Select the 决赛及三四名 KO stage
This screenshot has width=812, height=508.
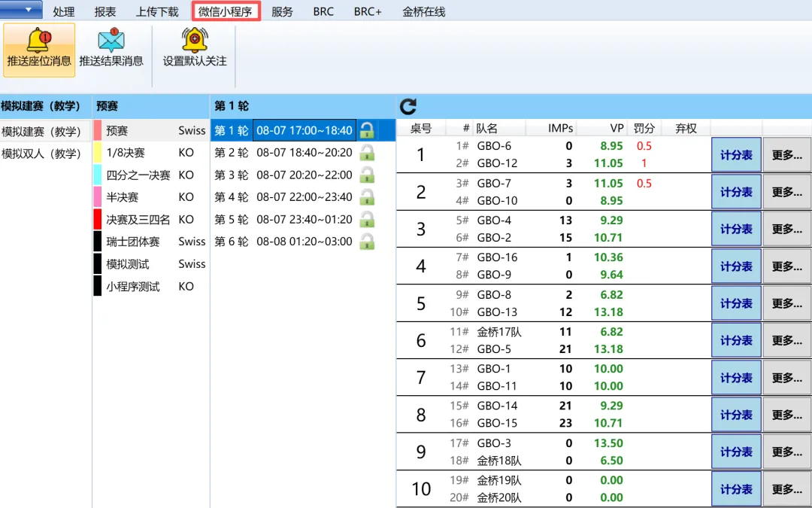150,219
